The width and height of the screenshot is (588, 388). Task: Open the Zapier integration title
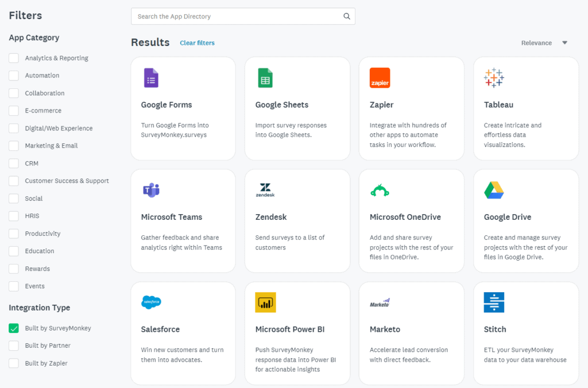tap(381, 105)
